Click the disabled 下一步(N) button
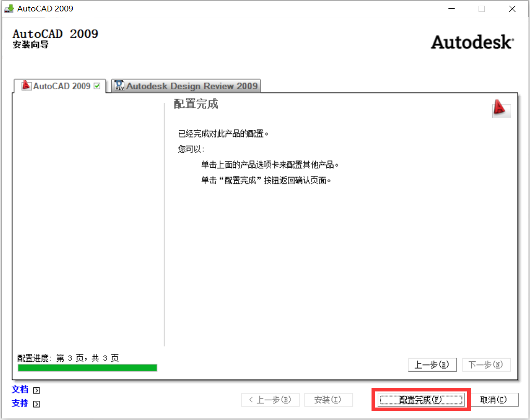 click(x=486, y=364)
